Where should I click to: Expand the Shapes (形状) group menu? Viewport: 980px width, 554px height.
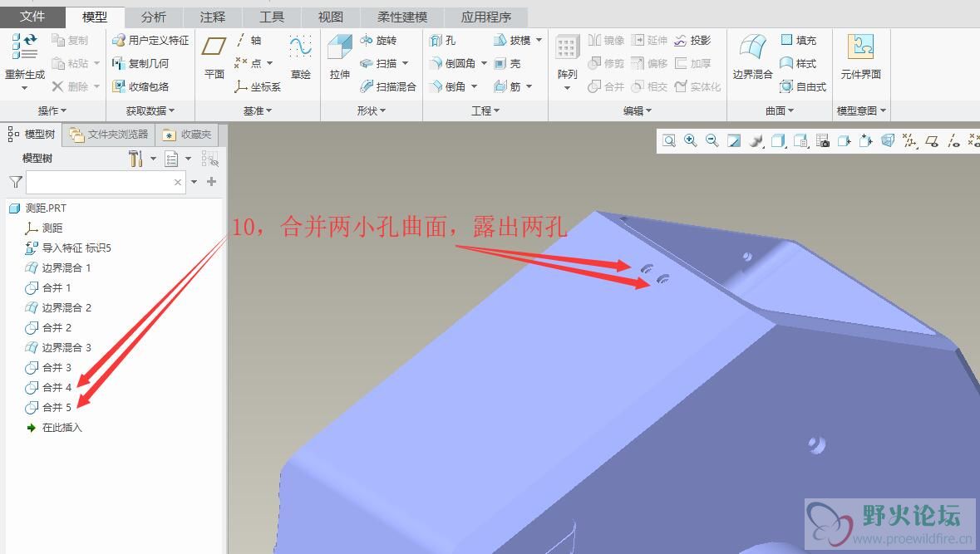point(372,110)
